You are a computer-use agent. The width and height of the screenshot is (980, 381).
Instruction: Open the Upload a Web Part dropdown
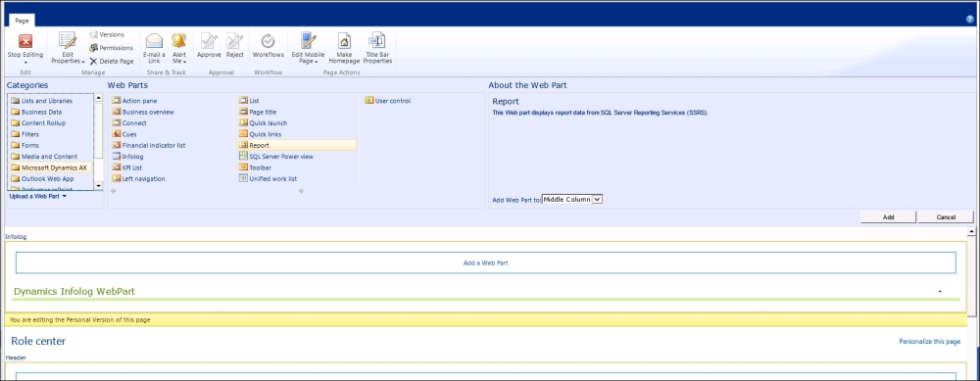coord(37,196)
